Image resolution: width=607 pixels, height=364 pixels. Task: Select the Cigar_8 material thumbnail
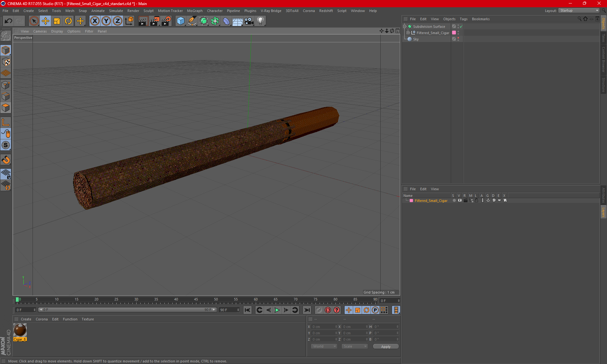pos(20,330)
